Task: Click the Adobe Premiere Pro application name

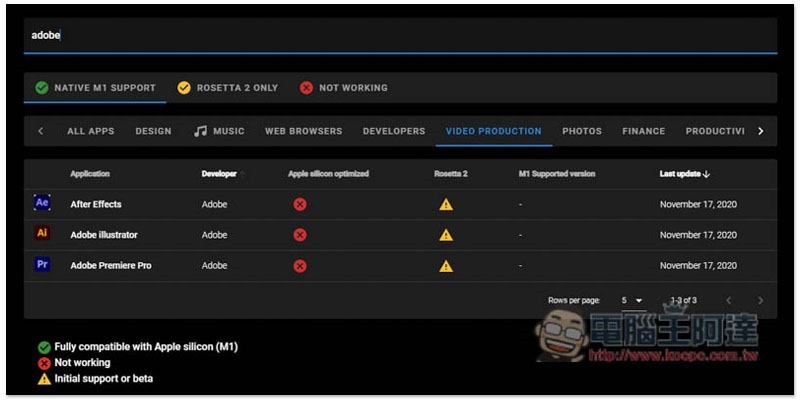Action: pos(111,266)
